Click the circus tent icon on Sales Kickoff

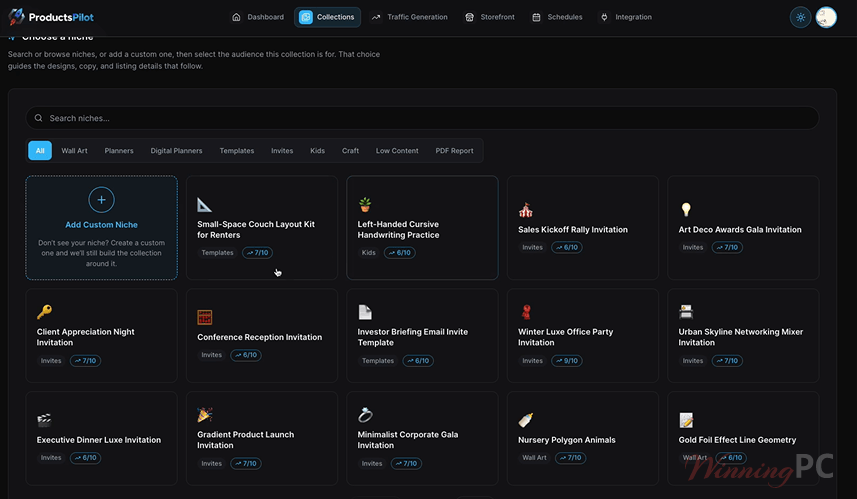tap(526, 210)
